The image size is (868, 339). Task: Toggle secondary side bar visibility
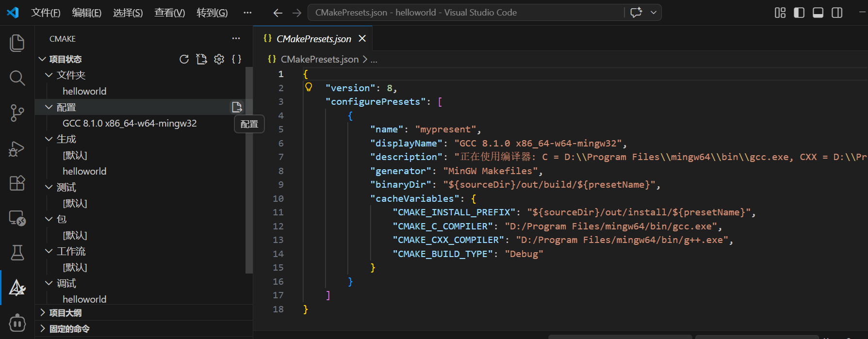tap(837, 13)
